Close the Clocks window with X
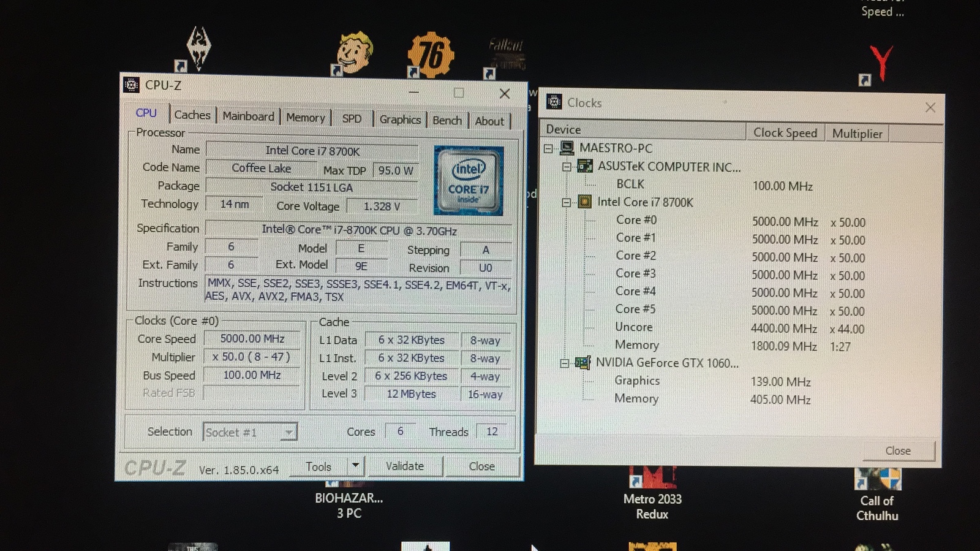The height and width of the screenshot is (551, 980). pyautogui.click(x=930, y=107)
